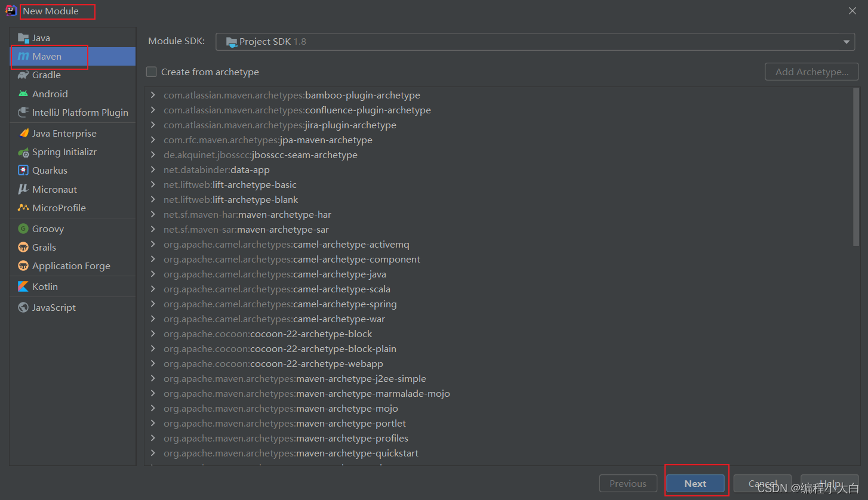The image size is (868, 500).
Task: Expand jpa-maven-archetype node
Action: 153,140
